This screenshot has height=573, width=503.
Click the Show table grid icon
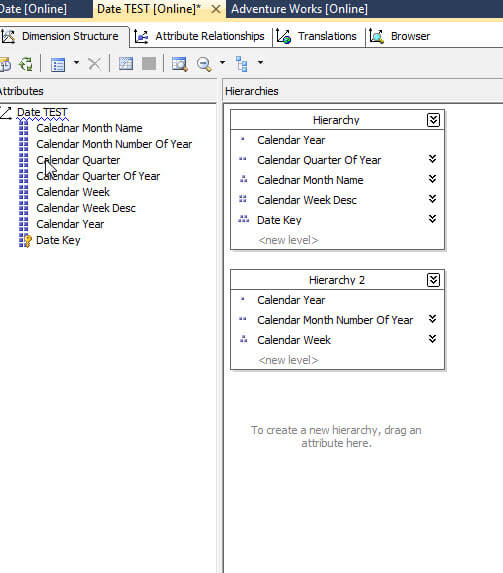click(126, 64)
